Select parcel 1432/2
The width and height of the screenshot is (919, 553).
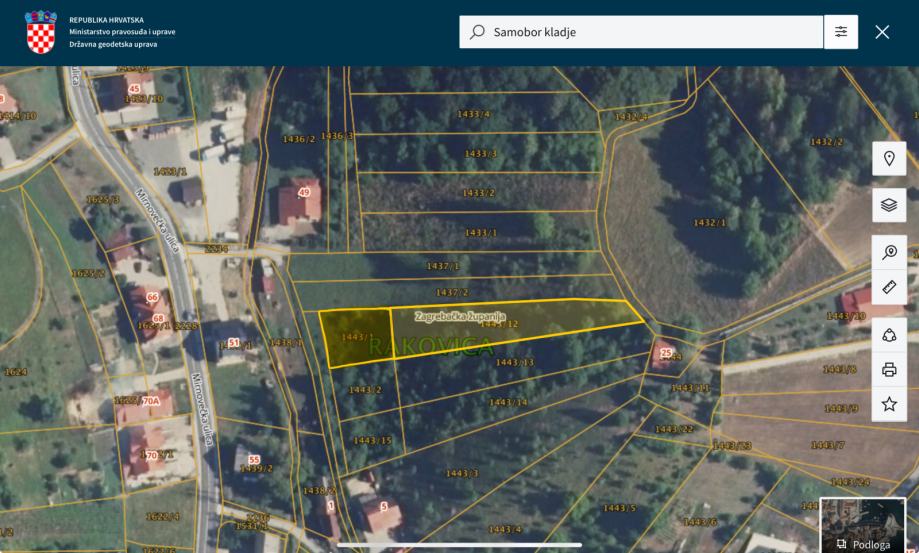(826, 142)
